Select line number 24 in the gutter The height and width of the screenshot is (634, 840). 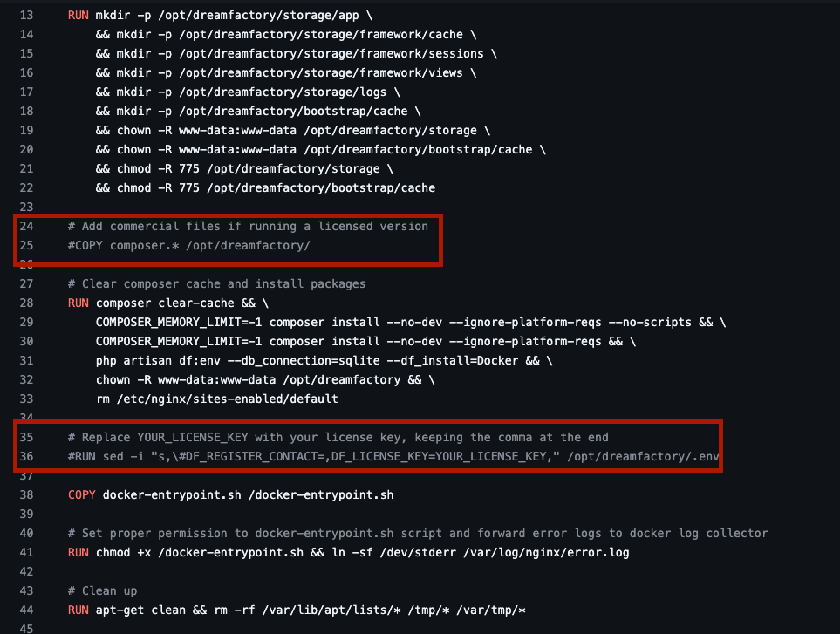point(25,226)
